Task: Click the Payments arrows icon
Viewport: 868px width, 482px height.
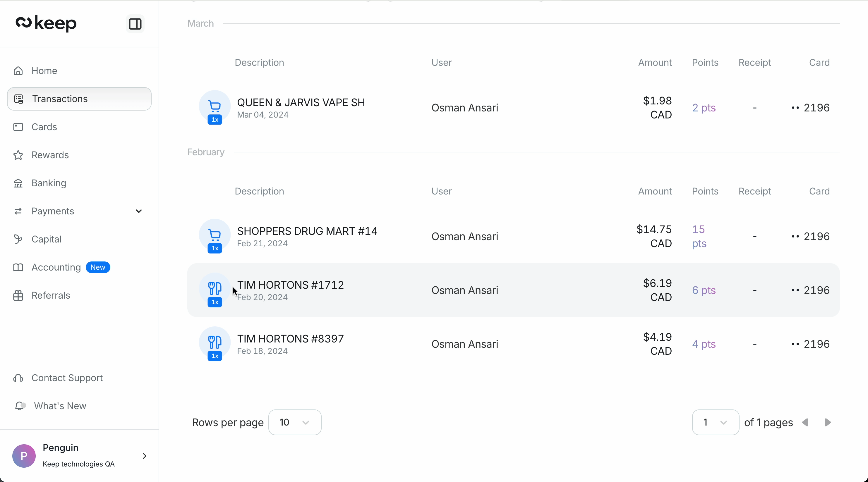Action: (x=18, y=211)
